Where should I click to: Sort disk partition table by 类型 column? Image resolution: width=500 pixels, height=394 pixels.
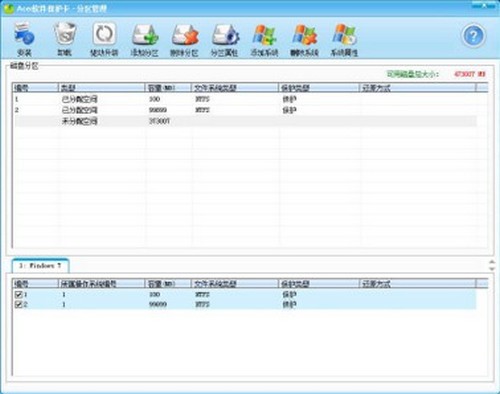(x=102, y=88)
